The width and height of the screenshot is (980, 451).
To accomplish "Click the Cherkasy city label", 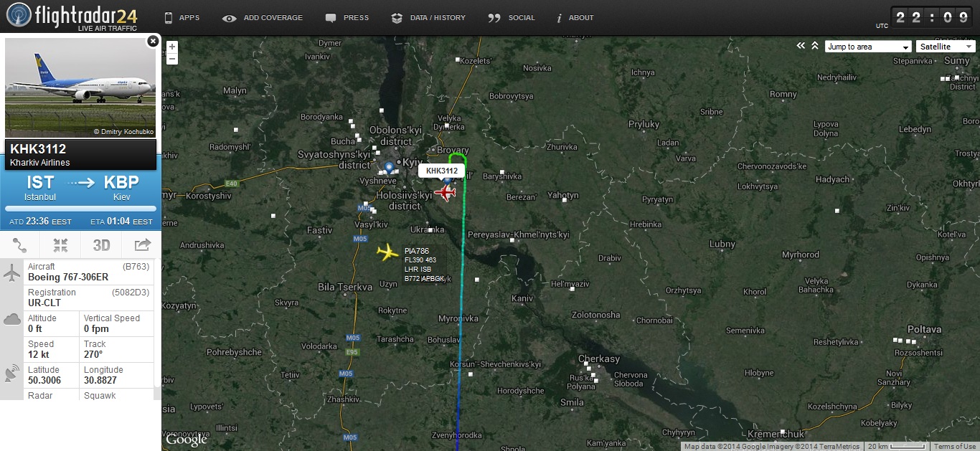I will pyautogui.click(x=599, y=359).
